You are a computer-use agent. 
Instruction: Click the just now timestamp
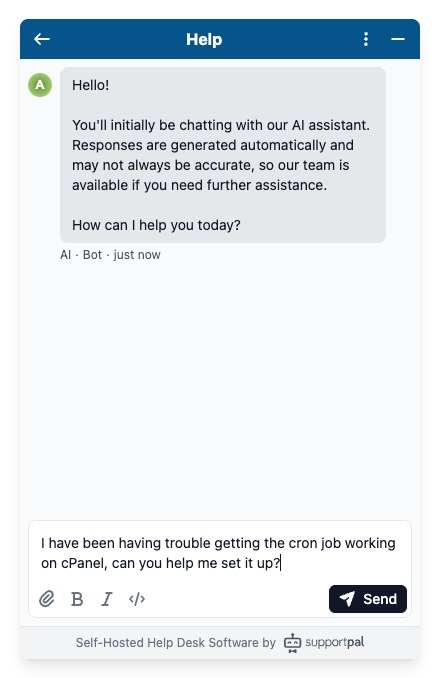tap(137, 255)
